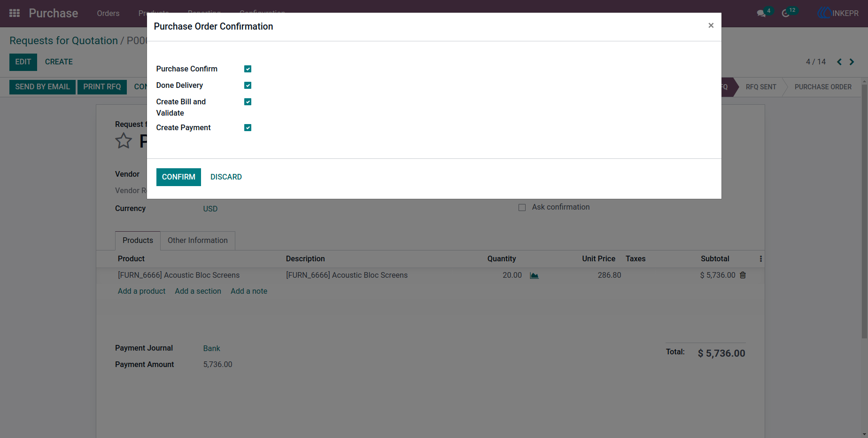868x438 pixels.
Task: Sort by the Subtotal column header
Action: pos(715,259)
